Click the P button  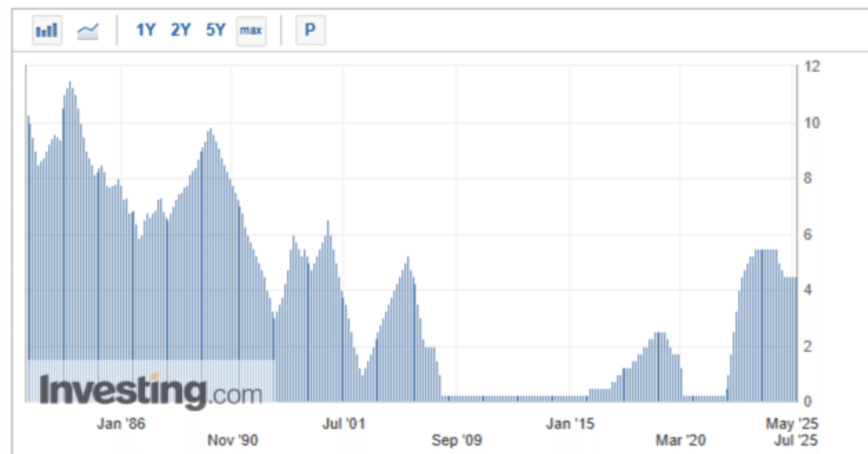click(x=311, y=31)
